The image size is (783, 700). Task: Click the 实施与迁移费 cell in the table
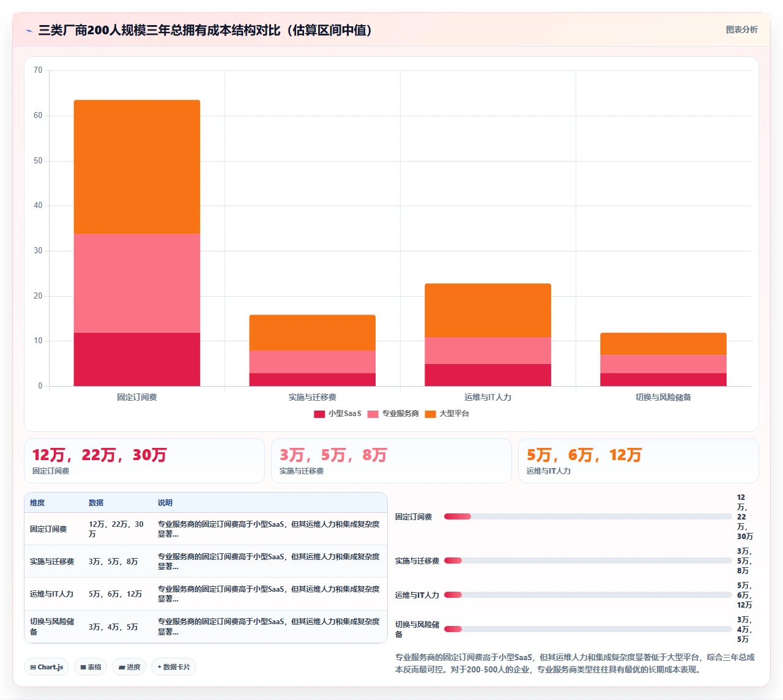click(x=52, y=562)
